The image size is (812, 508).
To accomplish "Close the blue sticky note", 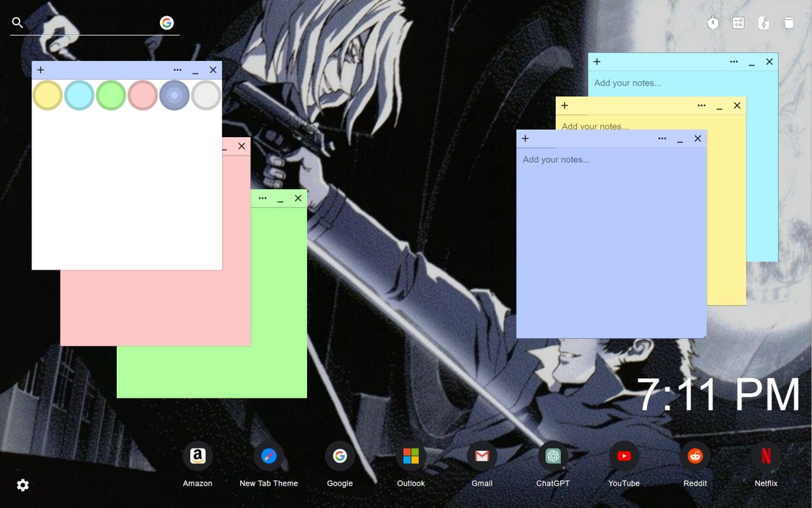I will tap(698, 138).
